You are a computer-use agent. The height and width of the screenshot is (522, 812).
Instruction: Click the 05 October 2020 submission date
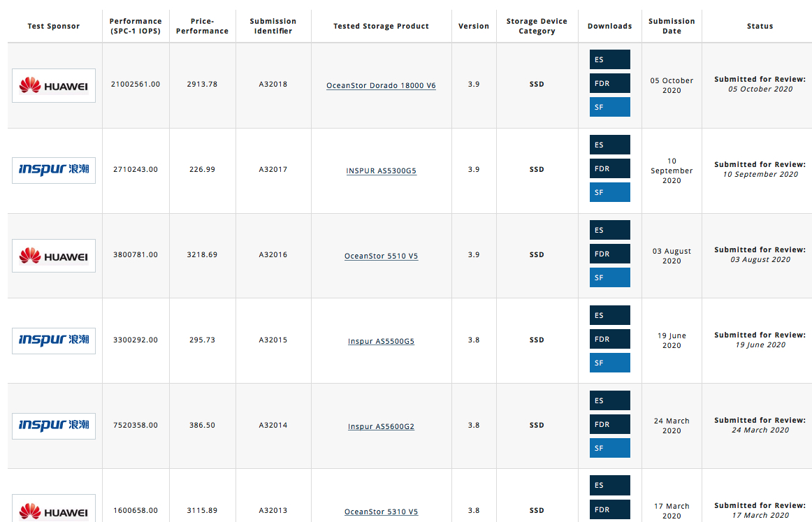coord(672,85)
